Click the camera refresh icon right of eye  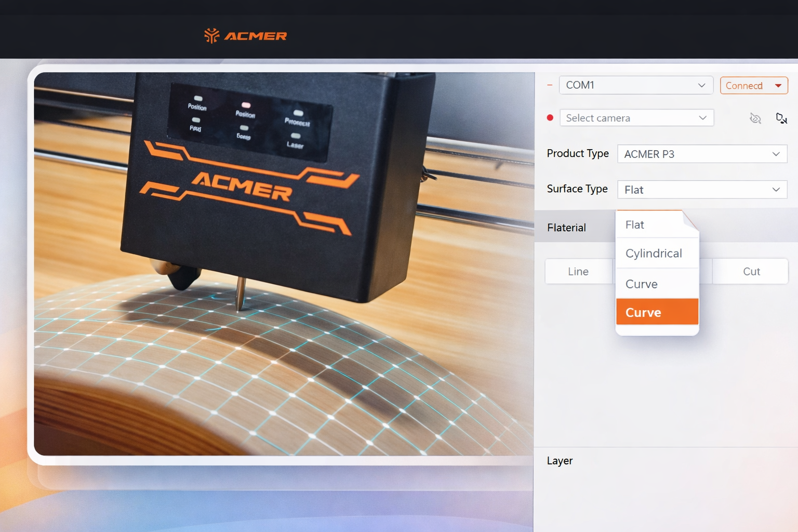click(781, 118)
